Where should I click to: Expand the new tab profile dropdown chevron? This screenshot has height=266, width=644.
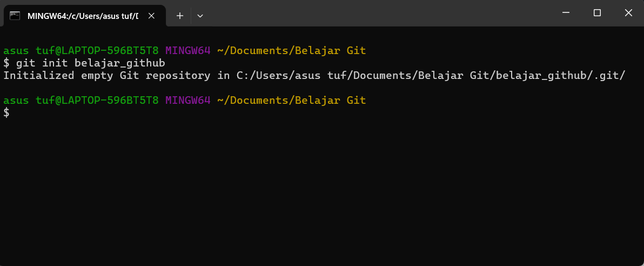(x=200, y=16)
